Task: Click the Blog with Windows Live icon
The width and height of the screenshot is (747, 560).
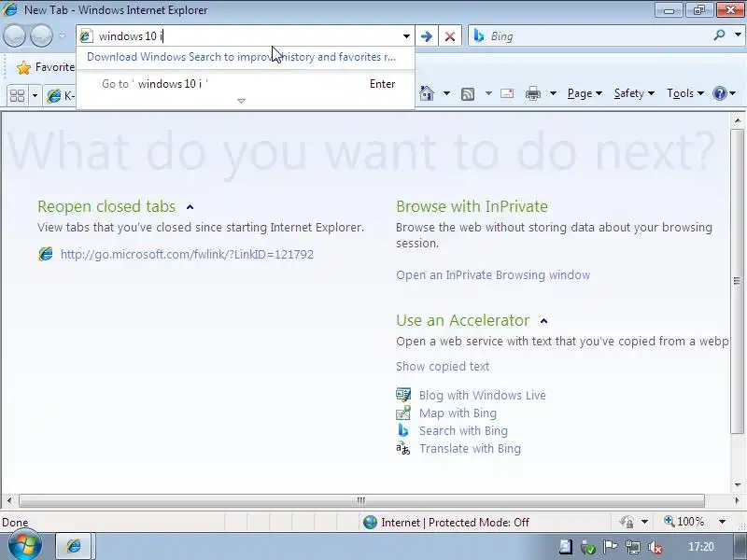Action: click(403, 395)
